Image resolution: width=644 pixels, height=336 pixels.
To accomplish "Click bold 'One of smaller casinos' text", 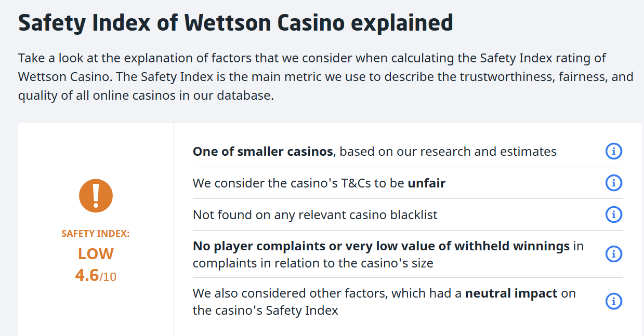I will pos(262,152).
